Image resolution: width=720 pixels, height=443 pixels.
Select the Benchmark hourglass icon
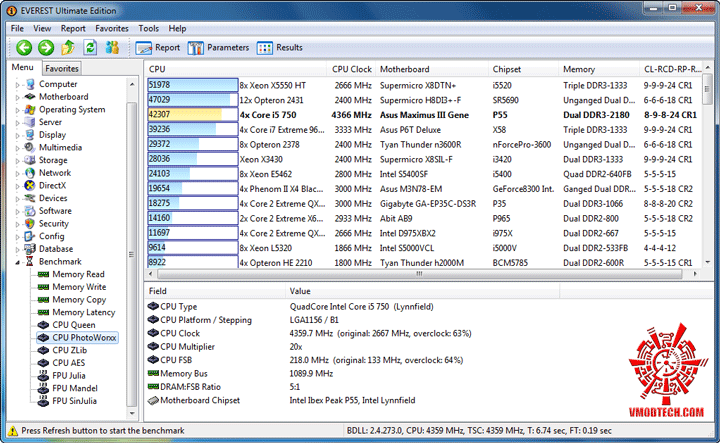[x=30, y=262]
